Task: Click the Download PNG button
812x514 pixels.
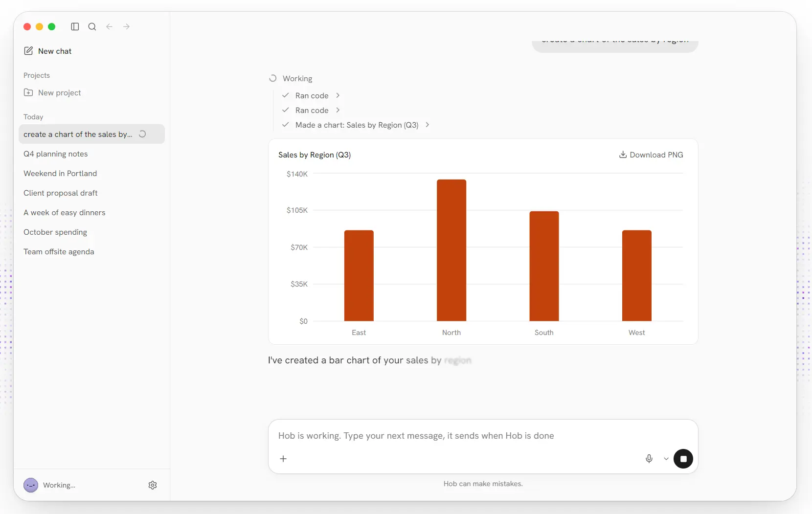Action: (651, 155)
